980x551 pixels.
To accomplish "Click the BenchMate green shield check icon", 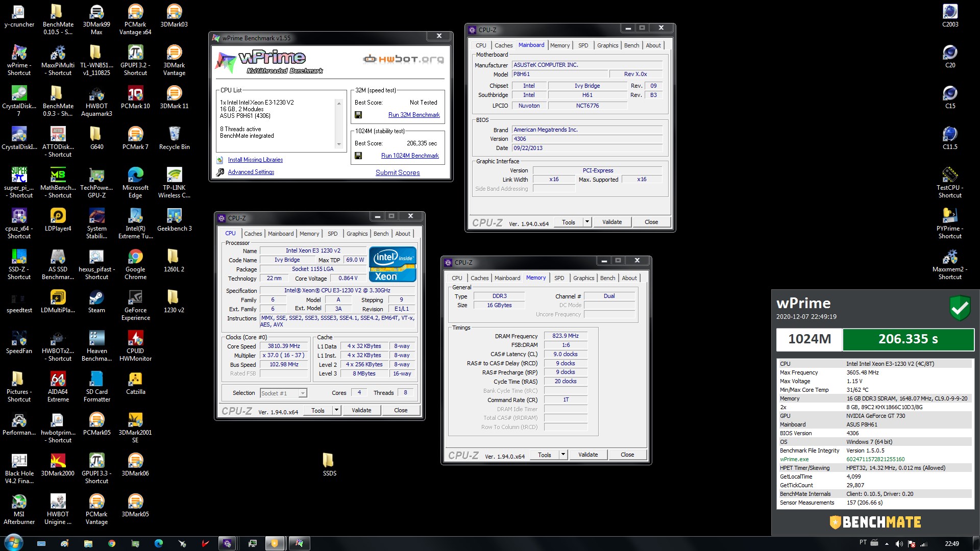I will pyautogui.click(x=960, y=308).
